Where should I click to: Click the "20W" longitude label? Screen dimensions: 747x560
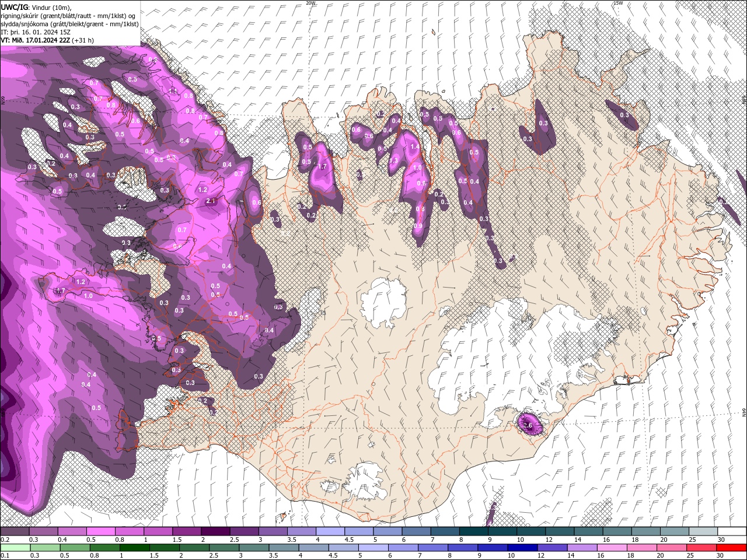tap(310, 3)
